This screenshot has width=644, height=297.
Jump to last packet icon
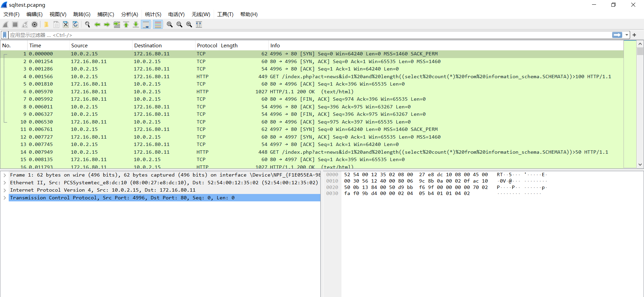(136, 24)
